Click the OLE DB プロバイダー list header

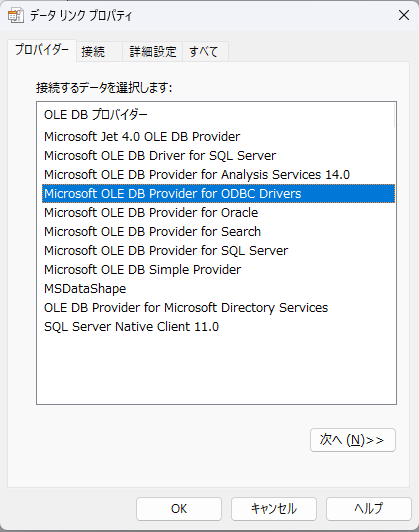pyautogui.click(x=216, y=115)
